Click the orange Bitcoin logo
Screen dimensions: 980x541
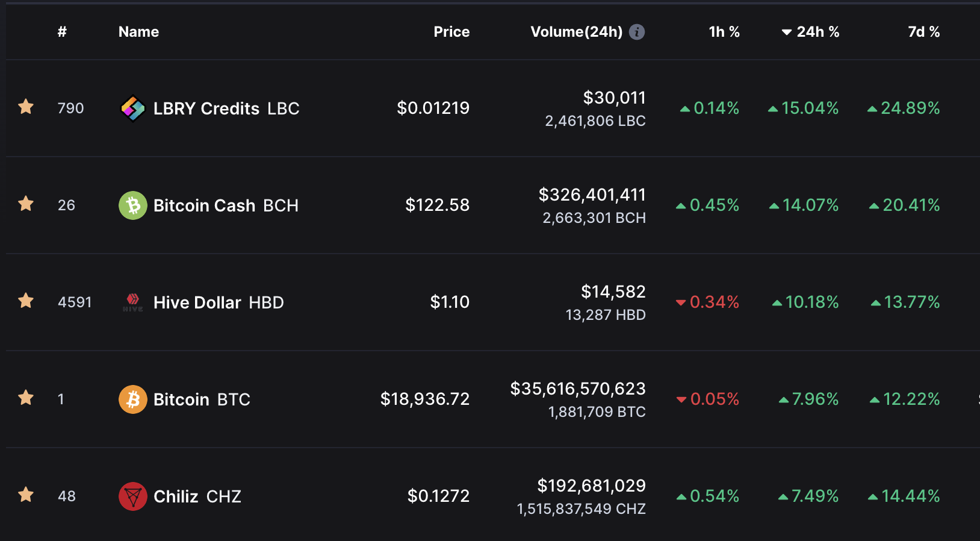pyautogui.click(x=133, y=399)
